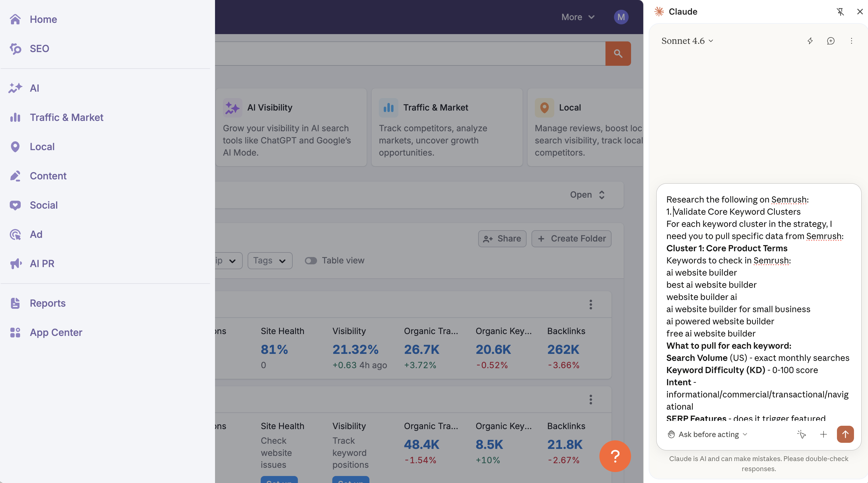This screenshot has height=483, width=868.
Task: Open the M user avatar menu
Action: pyautogui.click(x=621, y=17)
